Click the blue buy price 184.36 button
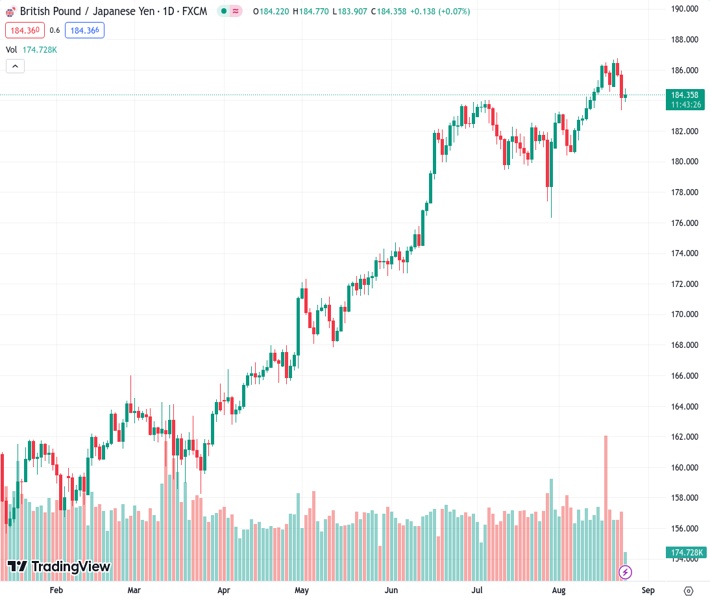 pyautogui.click(x=85, y=30)
